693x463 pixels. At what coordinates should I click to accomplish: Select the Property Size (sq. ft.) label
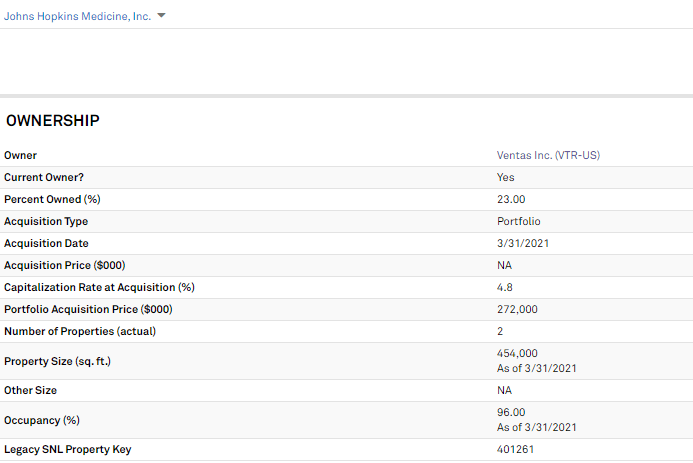coord(57,361)
